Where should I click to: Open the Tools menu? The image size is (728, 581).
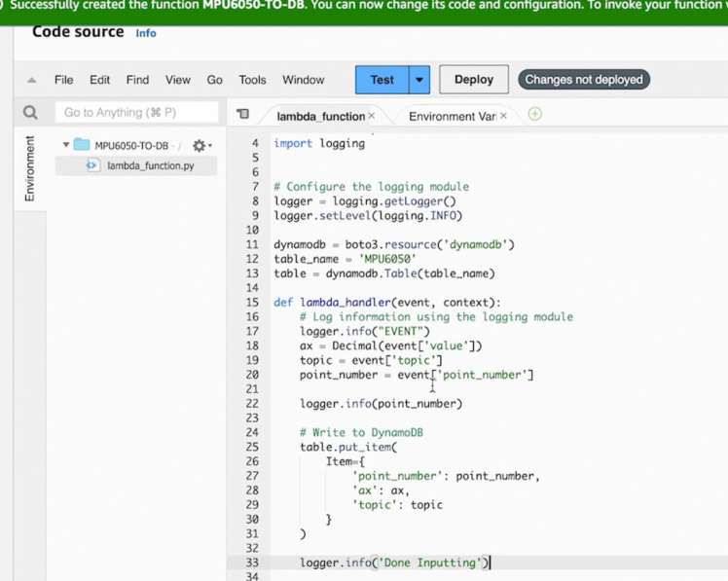(252, 80)
